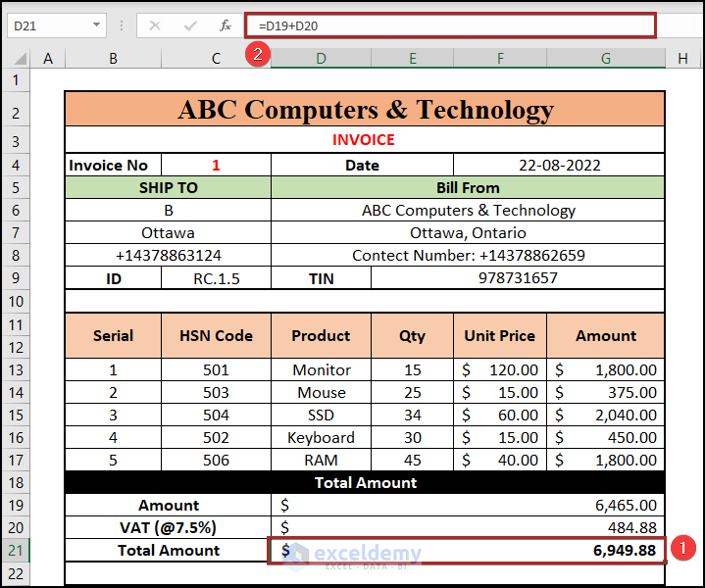Select the invoice number cell showing 1
The image size is (705, 588).
coord(217,165)
